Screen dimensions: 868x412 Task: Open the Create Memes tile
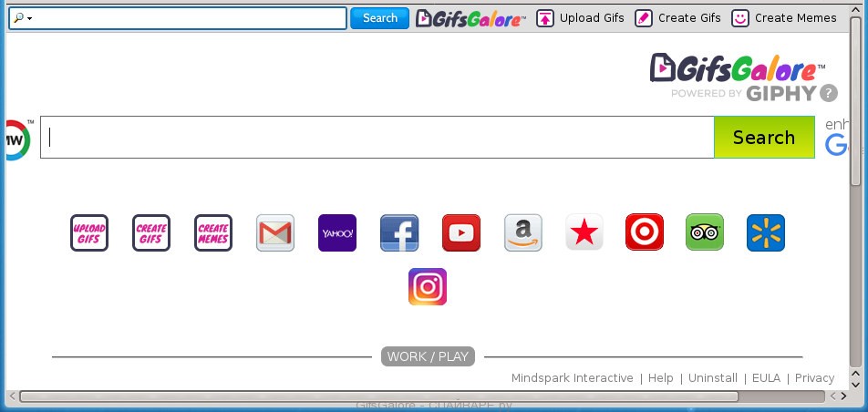pyautogui.click(x=213, y=232)
